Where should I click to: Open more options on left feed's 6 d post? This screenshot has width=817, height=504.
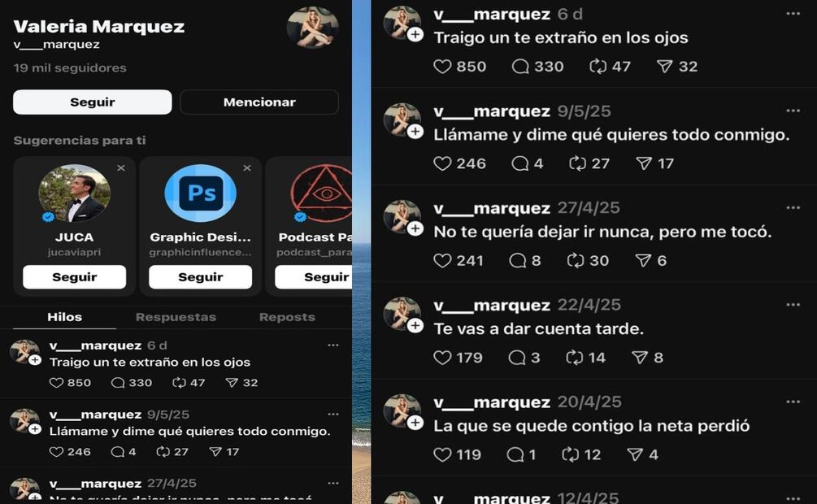(x=333, y=345)
